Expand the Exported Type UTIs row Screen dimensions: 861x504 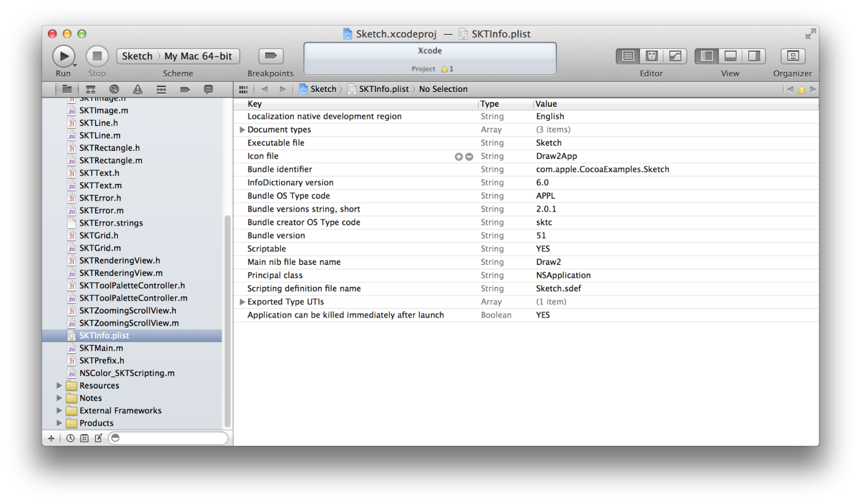click(x=242, y=302)
